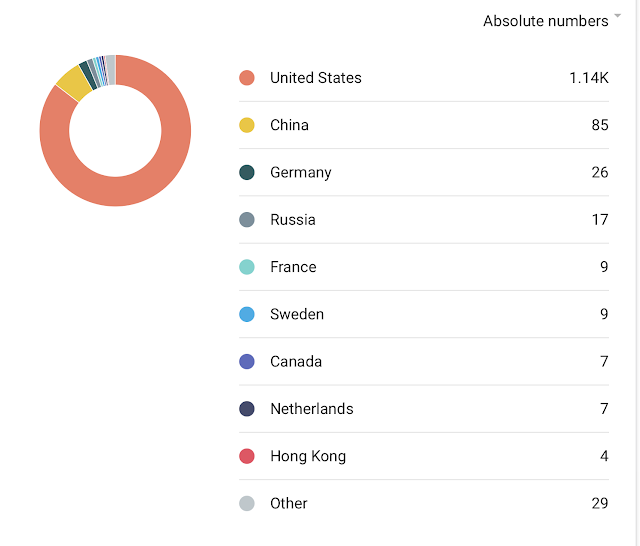Viewport: 640px width, 546px height.
Task: Select the Hong Kong legend label
Action: [x=308, y=456]
